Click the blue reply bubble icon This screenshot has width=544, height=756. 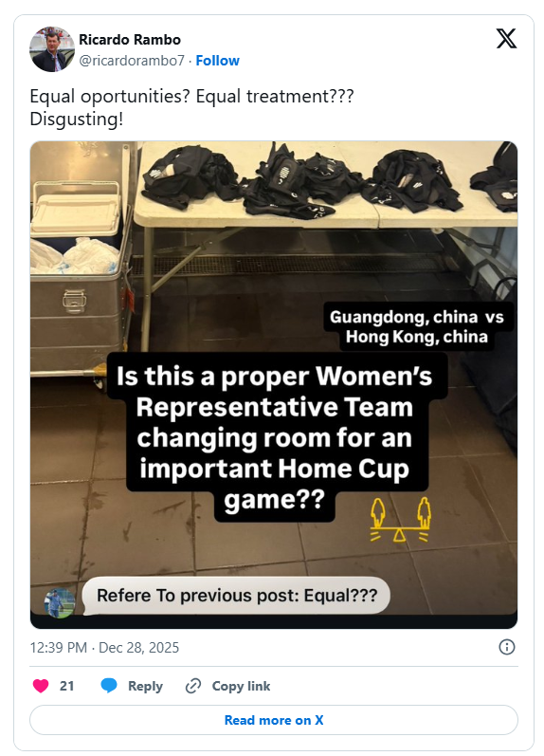click(109, 686)
